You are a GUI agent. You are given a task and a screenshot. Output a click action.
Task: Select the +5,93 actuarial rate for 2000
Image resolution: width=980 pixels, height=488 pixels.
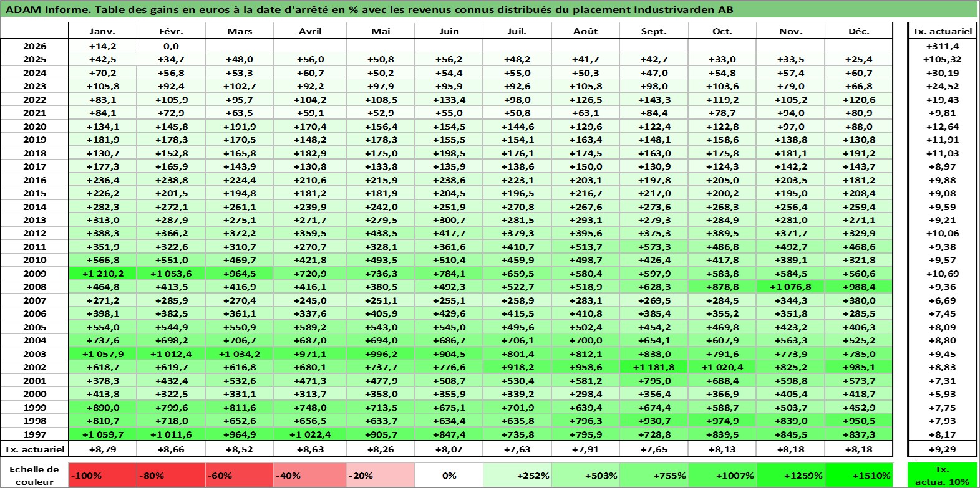943,394
